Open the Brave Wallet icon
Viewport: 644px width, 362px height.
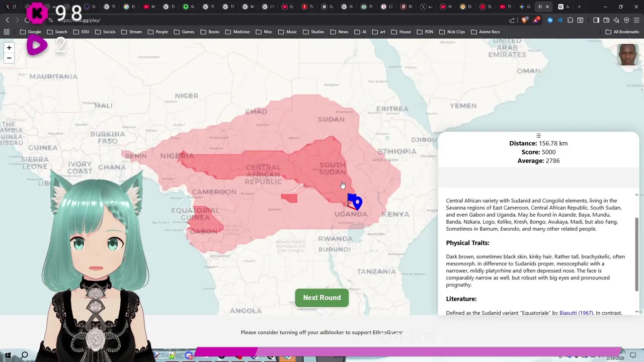tap(606, 20)
